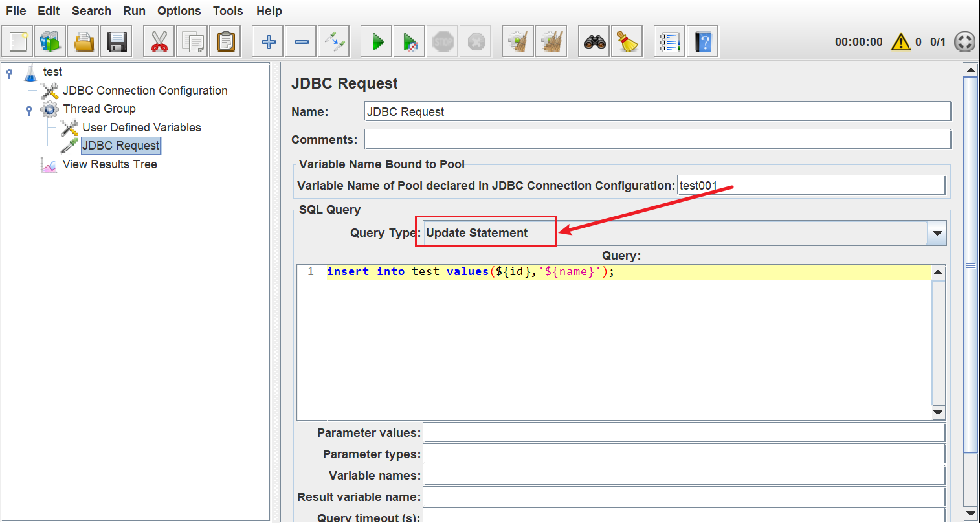Click the pool variable name field
The height and width of the screenshot is (523, 980).
coord(811,185)
